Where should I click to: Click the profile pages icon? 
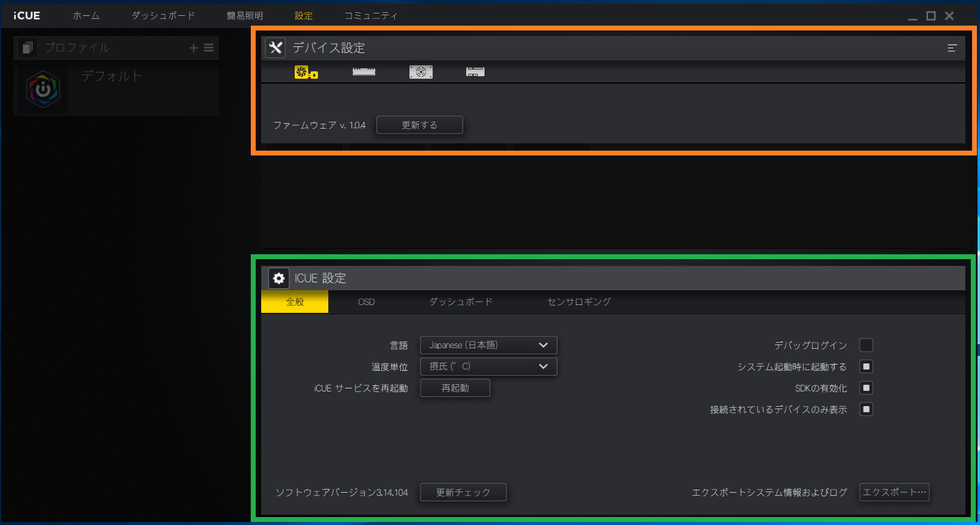27,48
